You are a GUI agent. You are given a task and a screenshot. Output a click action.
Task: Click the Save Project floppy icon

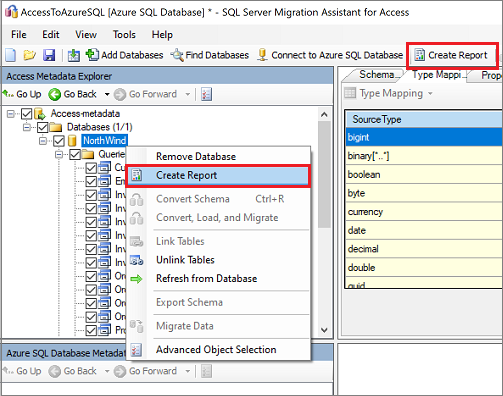tap(49, 55)
